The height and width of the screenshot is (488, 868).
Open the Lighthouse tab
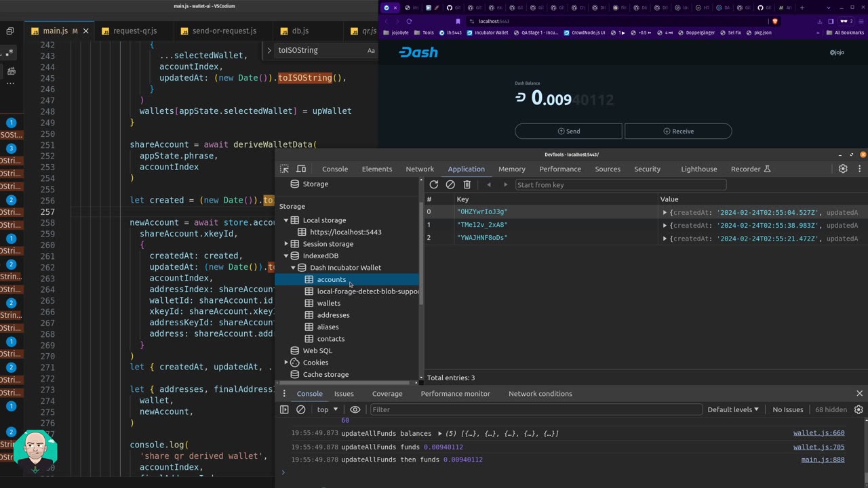click(x=698, y=169)
